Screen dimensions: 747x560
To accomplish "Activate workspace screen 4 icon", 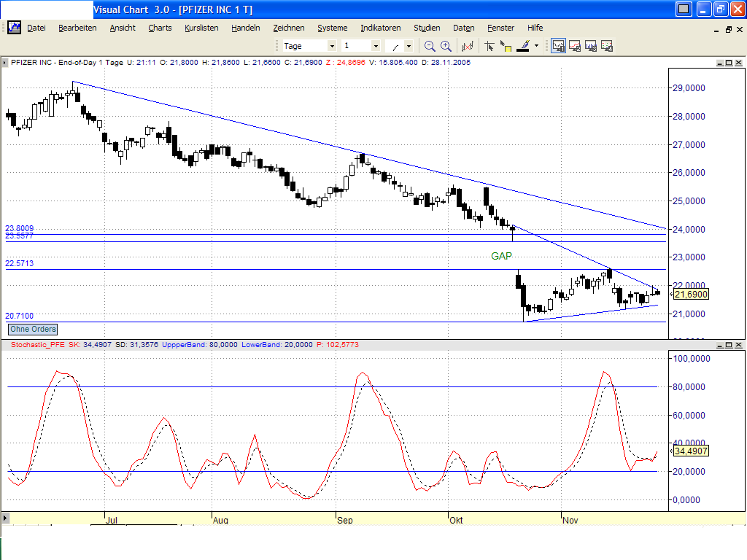I will coord(607,46).
